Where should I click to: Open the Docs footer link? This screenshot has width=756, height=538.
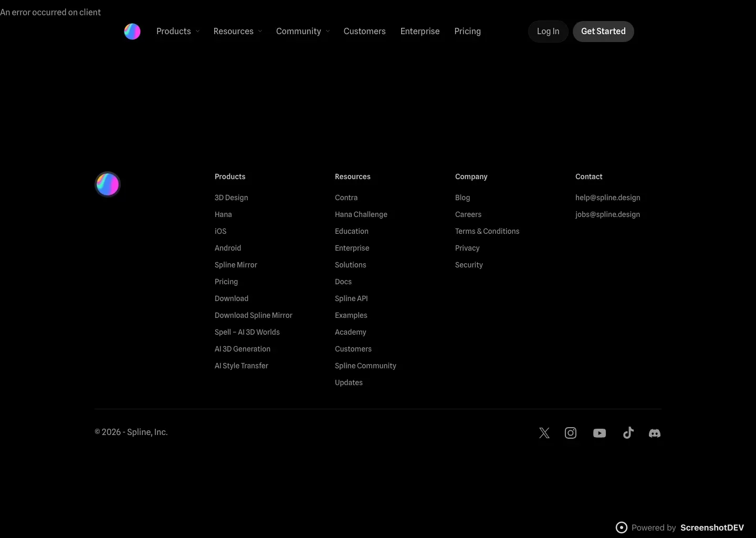343,282
